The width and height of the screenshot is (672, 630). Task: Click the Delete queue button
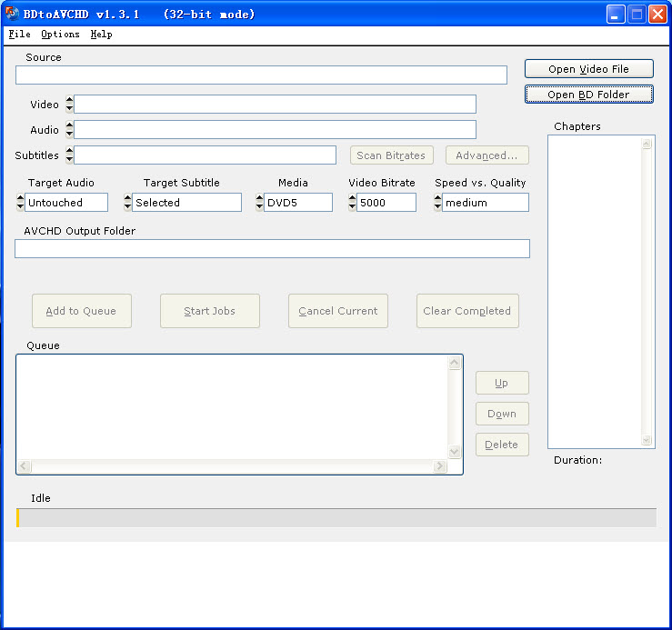502,445
